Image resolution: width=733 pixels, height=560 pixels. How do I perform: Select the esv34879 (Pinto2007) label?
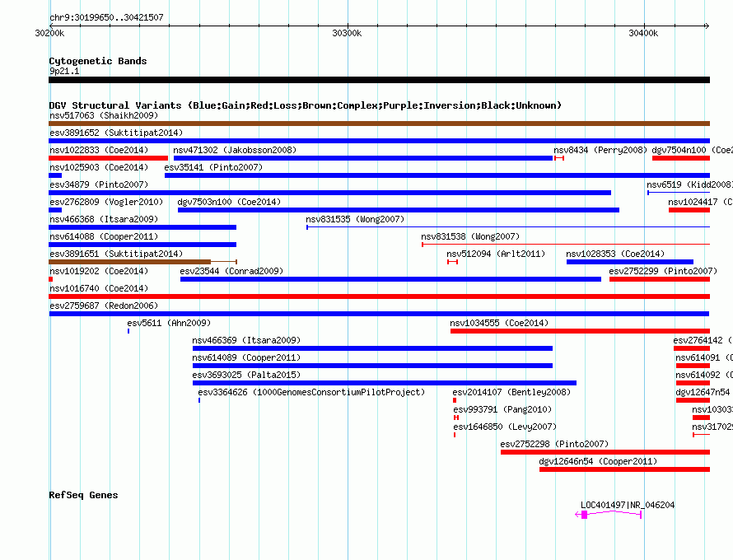pyautogui.click(x=99, y=184)
